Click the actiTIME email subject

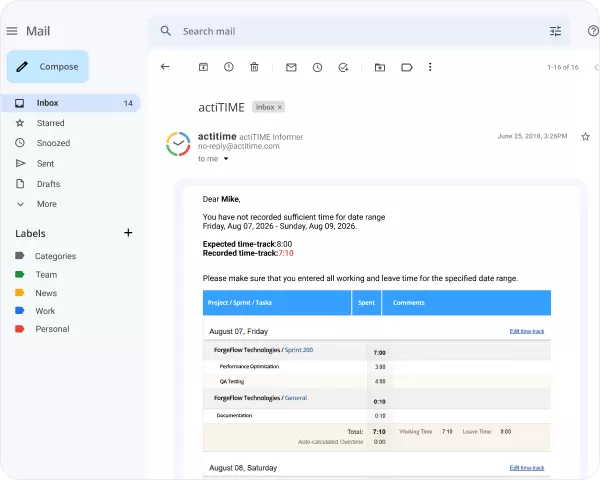pos(221,108)
